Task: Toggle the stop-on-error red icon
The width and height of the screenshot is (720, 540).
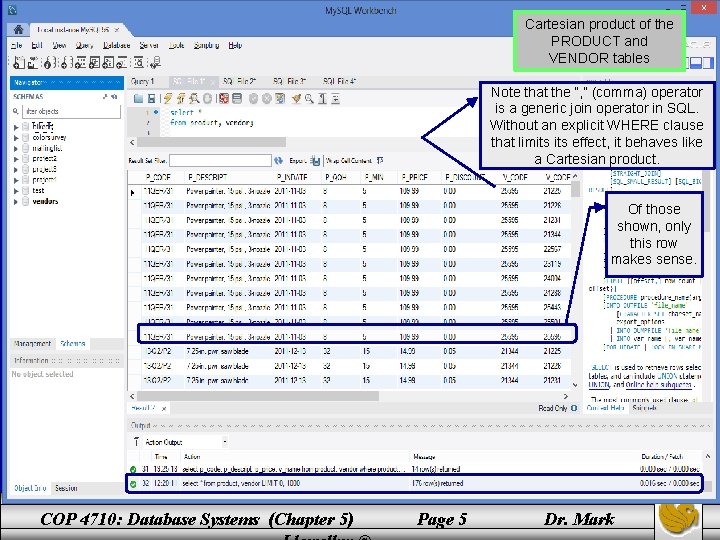Action: click(224, 98)
